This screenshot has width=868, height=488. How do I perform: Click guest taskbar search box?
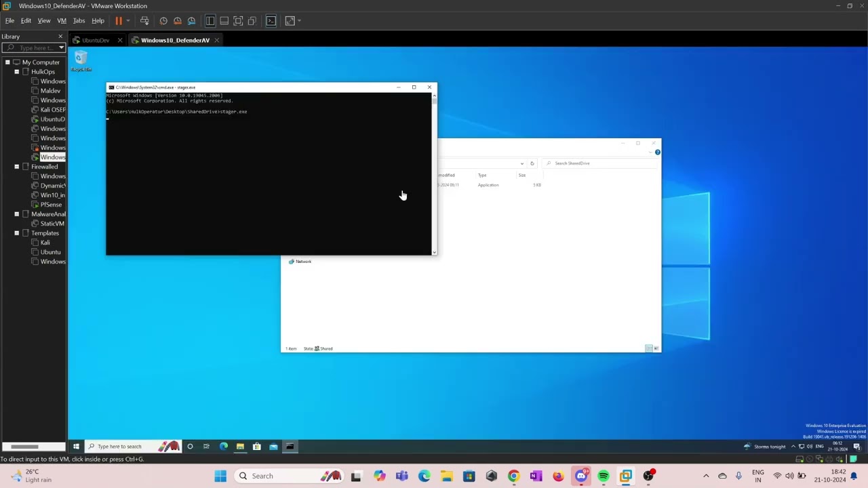tap(132, 447)
